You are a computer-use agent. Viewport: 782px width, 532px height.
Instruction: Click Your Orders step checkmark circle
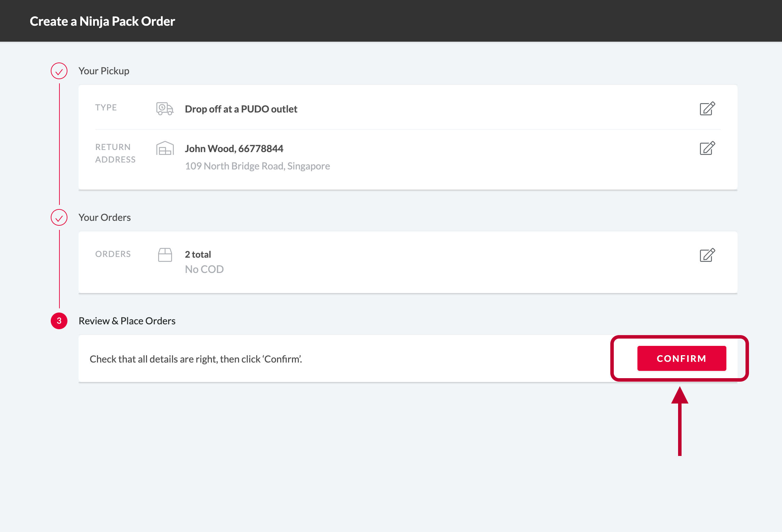coord(59,218)
